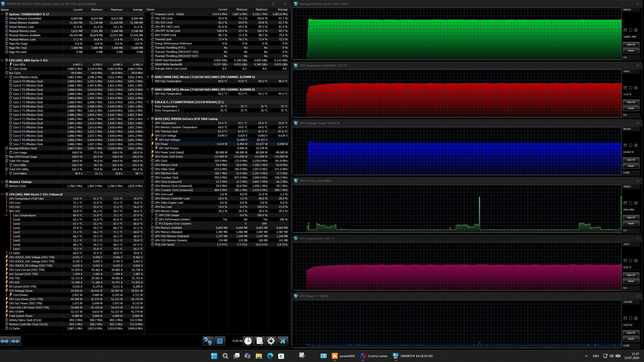Expand the Core Usage row
This screenshot has height=362, width=644.
[x=6, y=153]
